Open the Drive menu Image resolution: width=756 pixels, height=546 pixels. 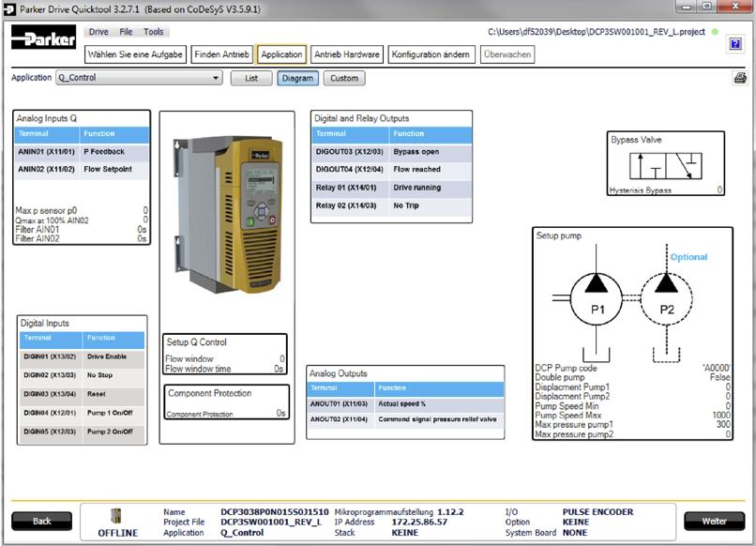coord(98,32)
